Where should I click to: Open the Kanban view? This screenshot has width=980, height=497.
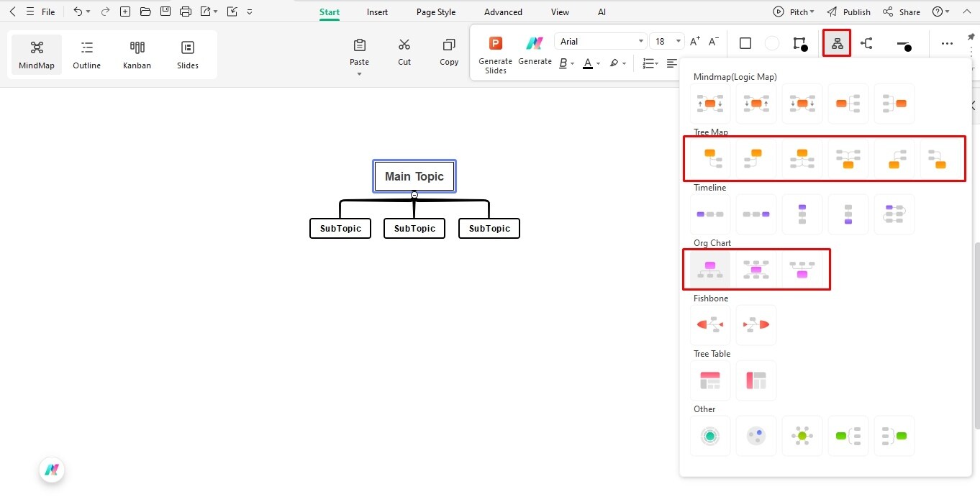(x=137, y=54)
